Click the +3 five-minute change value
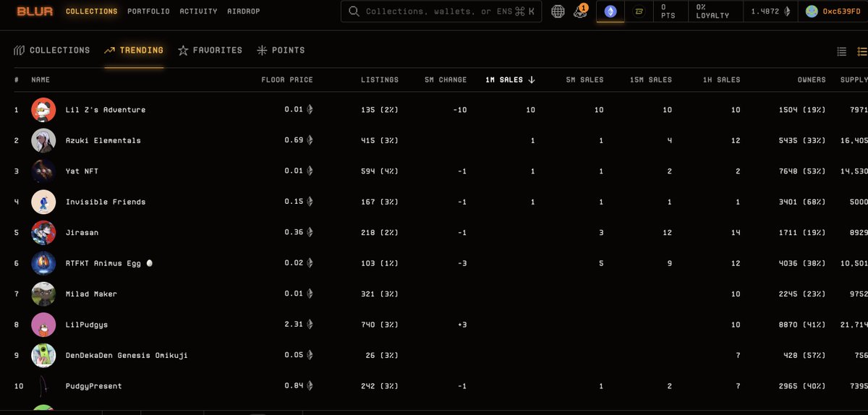 [461, 325]
